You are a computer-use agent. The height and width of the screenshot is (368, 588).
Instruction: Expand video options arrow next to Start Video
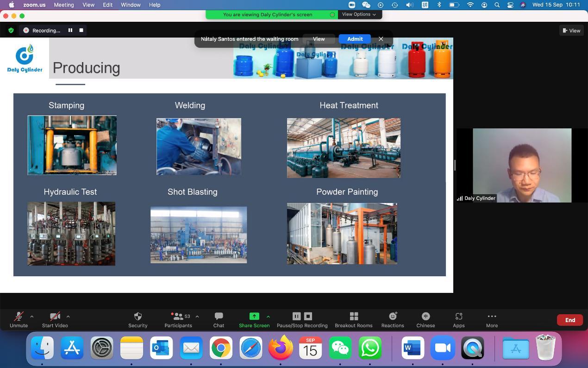point(68,317)
